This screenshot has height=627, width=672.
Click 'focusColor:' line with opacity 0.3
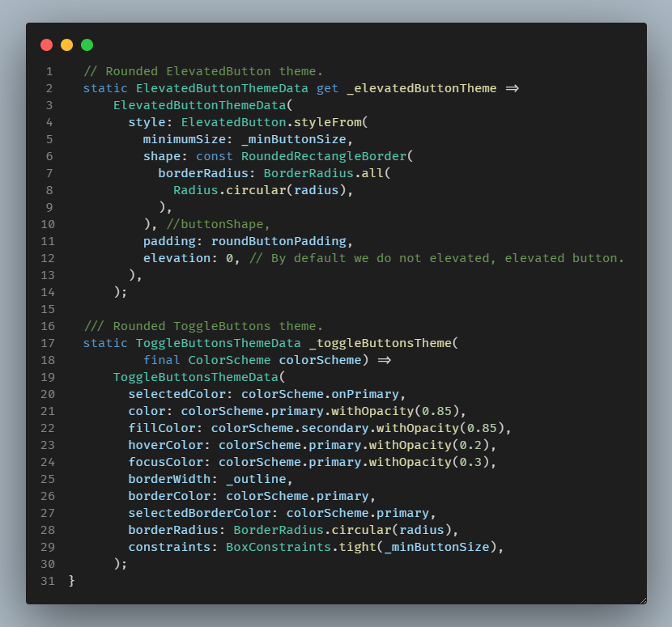pyautogui.click(x=312, y=462)
